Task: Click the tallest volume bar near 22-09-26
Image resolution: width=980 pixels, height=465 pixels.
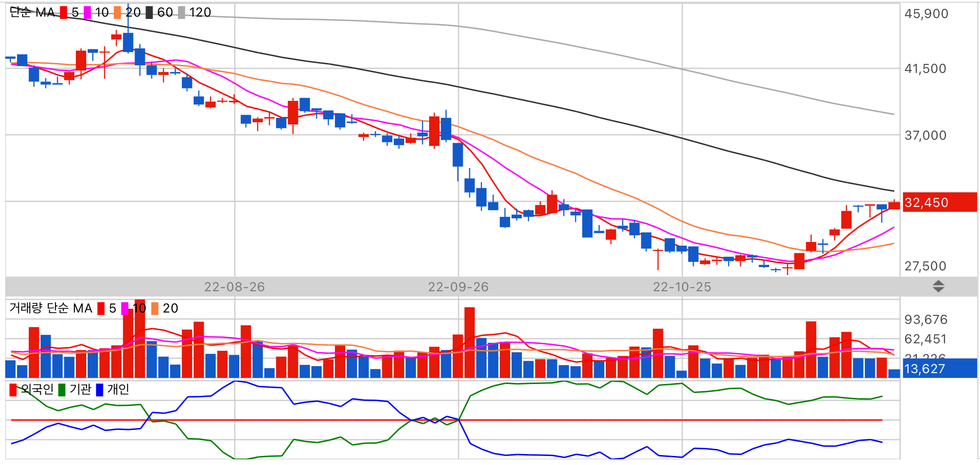Action: point(469,342)
